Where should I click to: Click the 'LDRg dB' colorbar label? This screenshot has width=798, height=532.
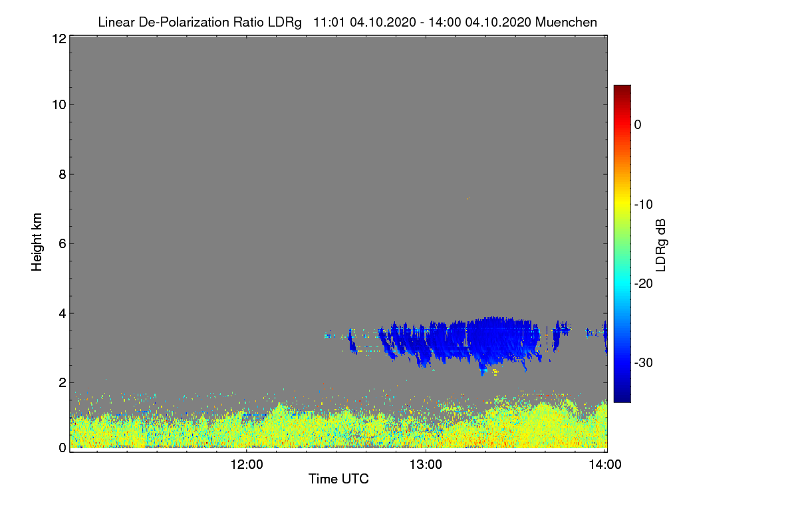click(x=661, y=246)
